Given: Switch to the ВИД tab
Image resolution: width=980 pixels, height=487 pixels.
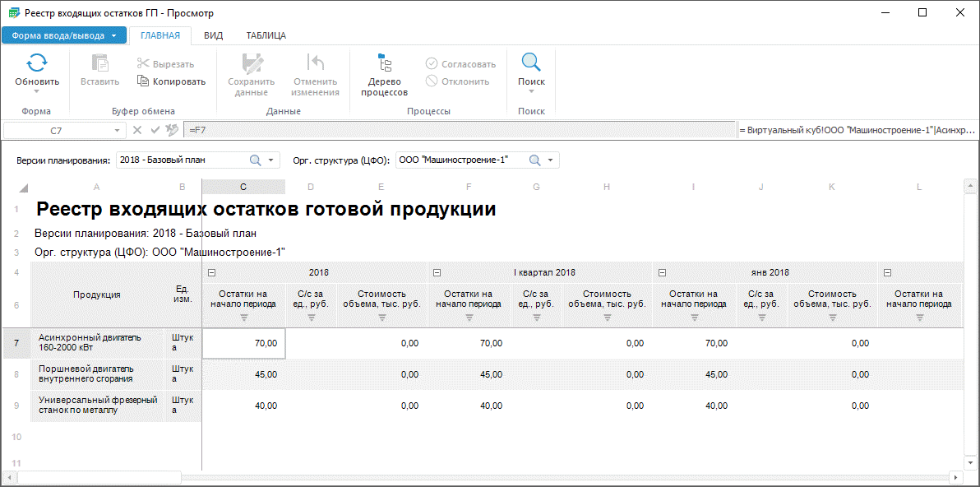Looking at the screenshot, I should 213,35.
